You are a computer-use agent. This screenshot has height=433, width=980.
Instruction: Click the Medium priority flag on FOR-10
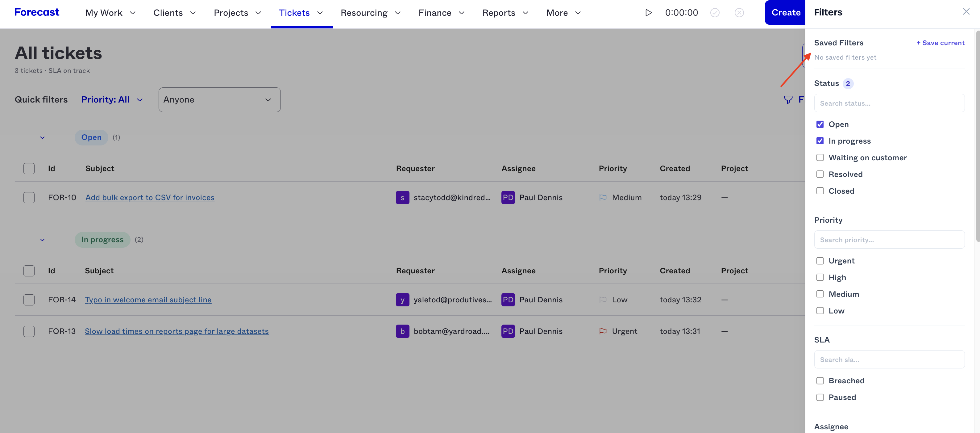coord(603,197)
